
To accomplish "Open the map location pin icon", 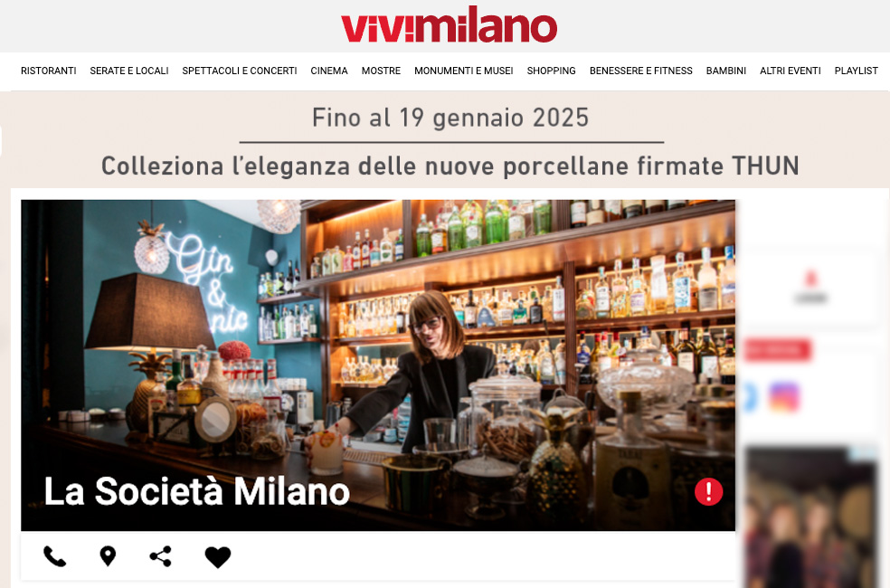I will pyautogui.click(x=108, y=556).
